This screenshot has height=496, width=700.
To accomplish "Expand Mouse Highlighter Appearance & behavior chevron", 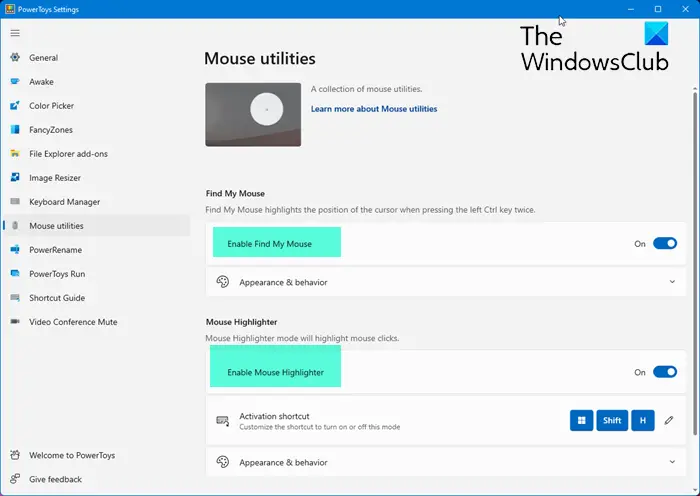I will (x=672, y=462).
